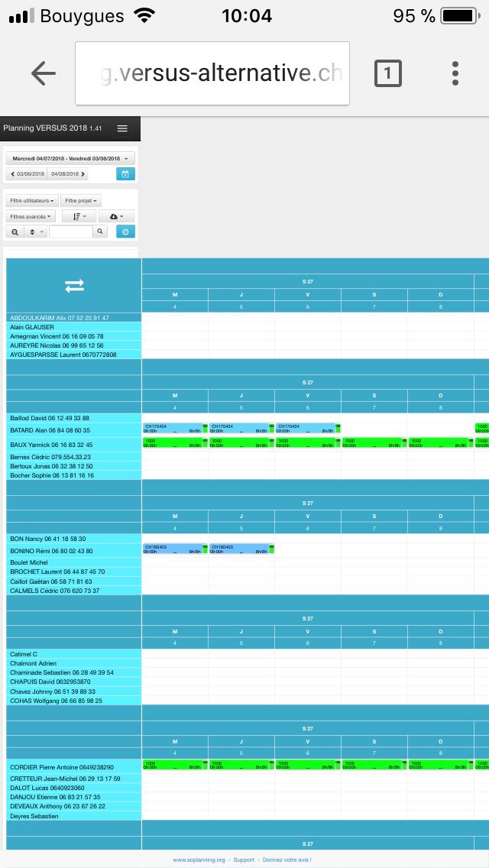489x868 pixels.
Task: Open Donnez votre avis footer link
Action: (287, 860)
